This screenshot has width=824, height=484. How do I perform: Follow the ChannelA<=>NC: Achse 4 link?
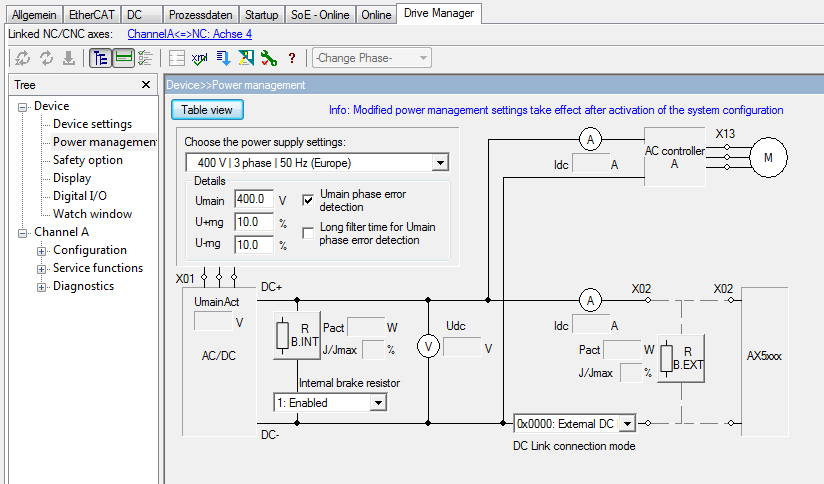point(190,34)
